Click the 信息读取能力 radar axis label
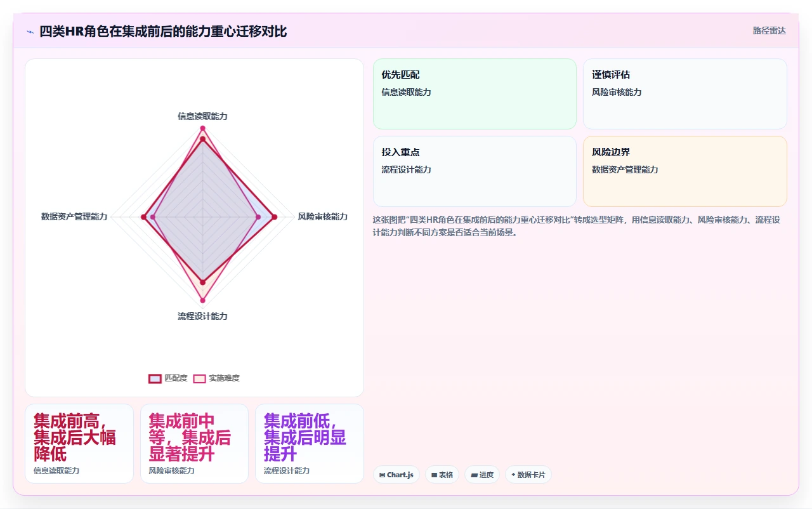The height and width of the screenshot is (509, 812). (x=202, y=116)
